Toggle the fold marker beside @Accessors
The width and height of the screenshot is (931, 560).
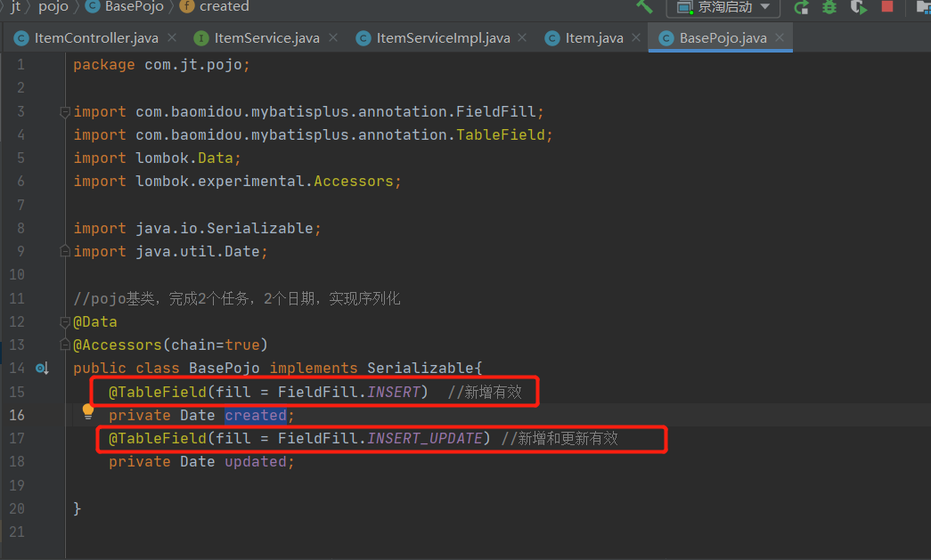(65, 345)
